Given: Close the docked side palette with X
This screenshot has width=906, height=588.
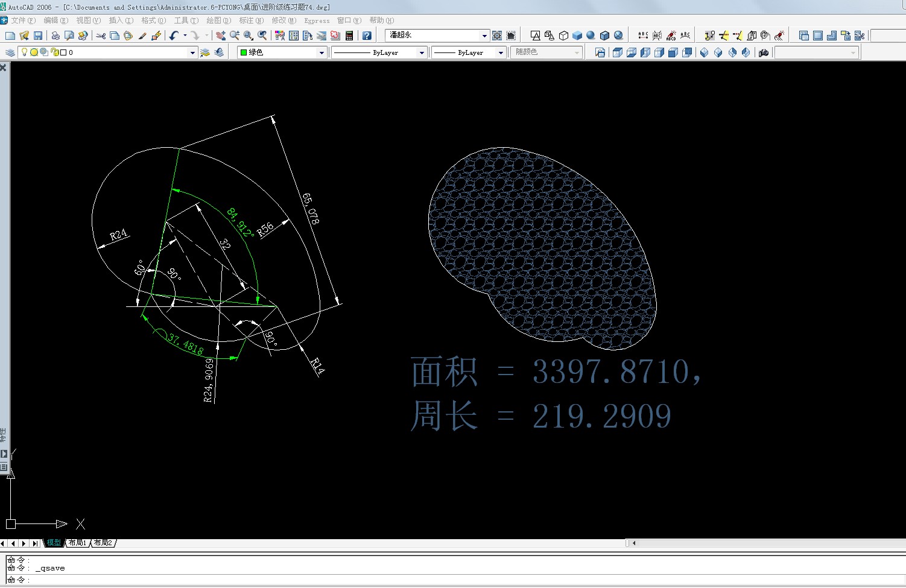Looking at the screenshot, I should [3, 68].
